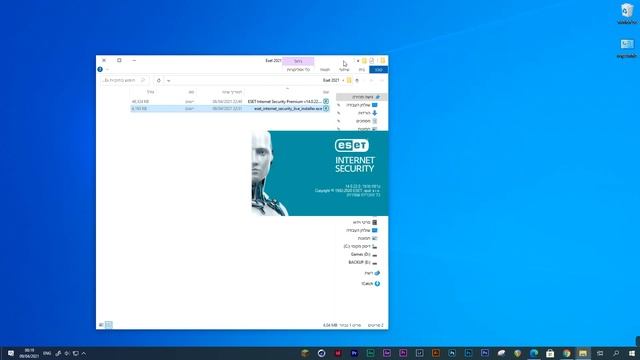Open Recycle Bin on the desktop
Viewport: 640px width, 360px height.
(x=627, y=14)
